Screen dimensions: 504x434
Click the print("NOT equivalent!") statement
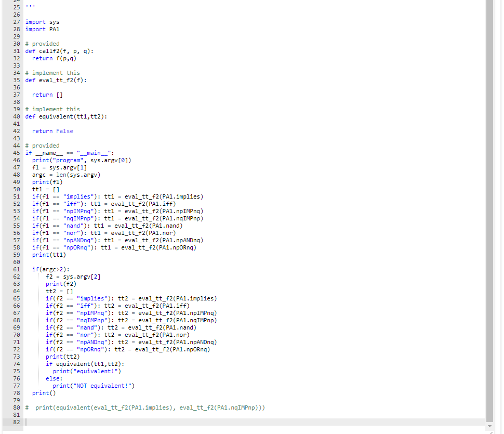click(94, 385)
